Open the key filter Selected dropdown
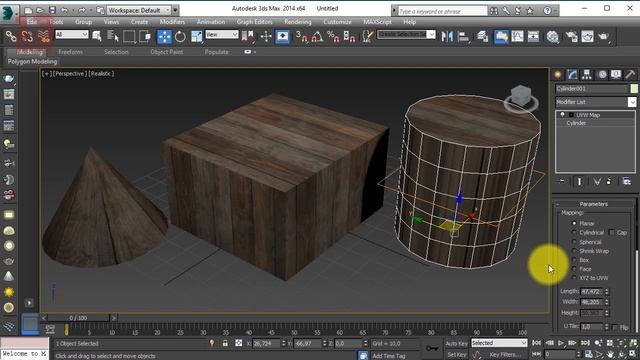640x360 pixels. tap(499, 343)
